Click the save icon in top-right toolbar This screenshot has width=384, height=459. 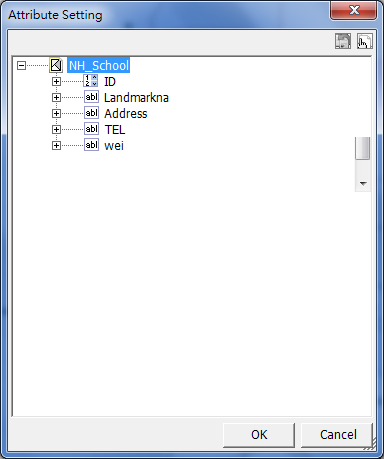pos(343,41)
